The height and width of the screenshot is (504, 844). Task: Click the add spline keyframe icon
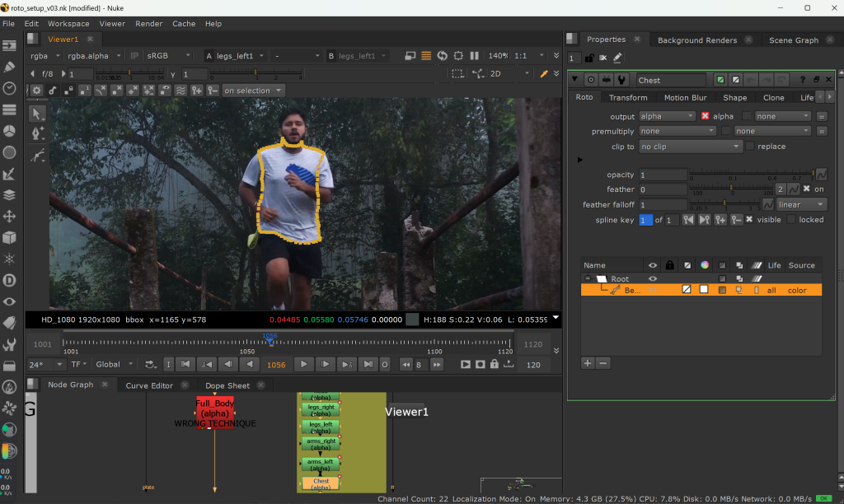[720, 220]
